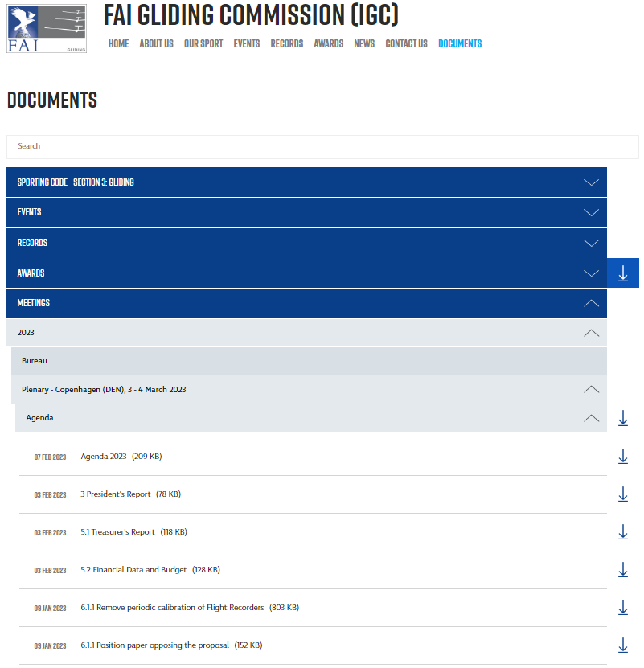Select the Documents menu item
The image size is (644, 668).
tap(460, 43)
